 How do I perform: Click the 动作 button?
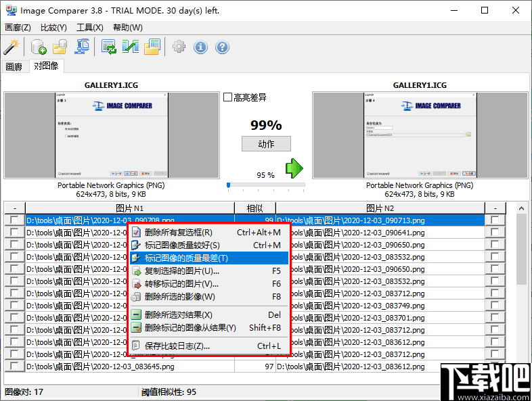coord(267,144)
